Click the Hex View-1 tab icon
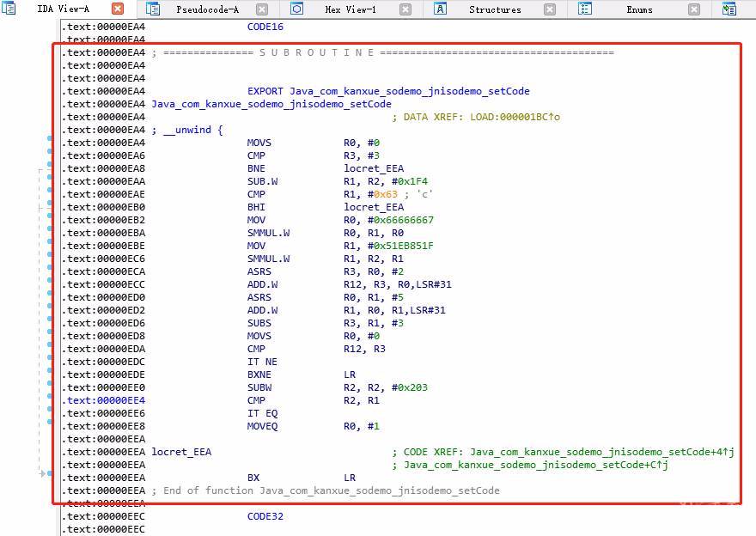The width and height of the screenshot is (756, 536). 297,9
